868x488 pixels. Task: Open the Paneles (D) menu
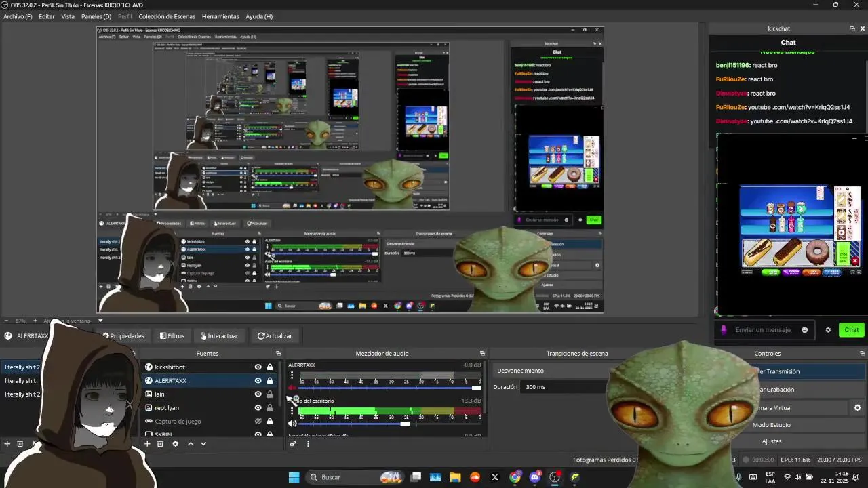(x=96, y=16)
